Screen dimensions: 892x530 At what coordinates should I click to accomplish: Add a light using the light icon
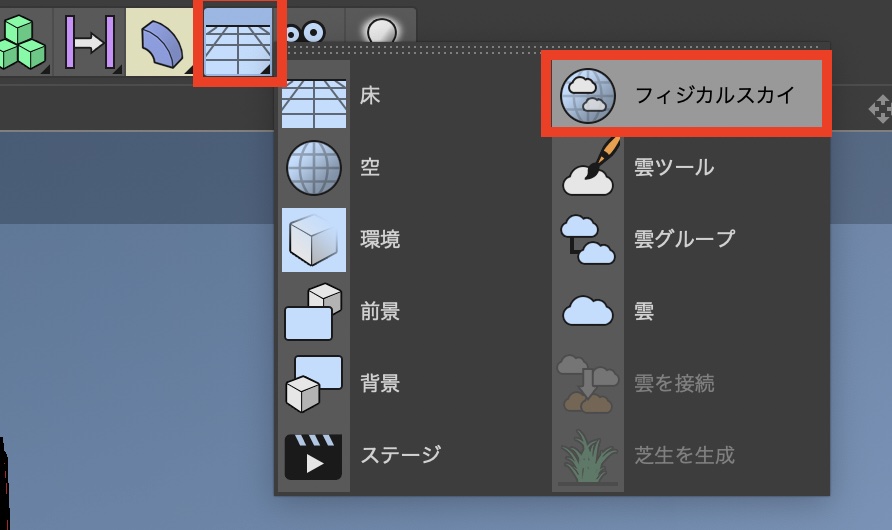pos(381,33)
